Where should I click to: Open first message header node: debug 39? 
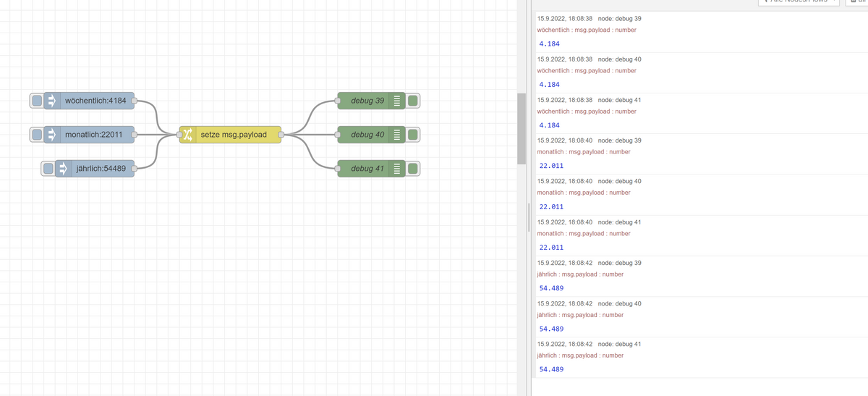pyautogui.click(x=589, y=18)
